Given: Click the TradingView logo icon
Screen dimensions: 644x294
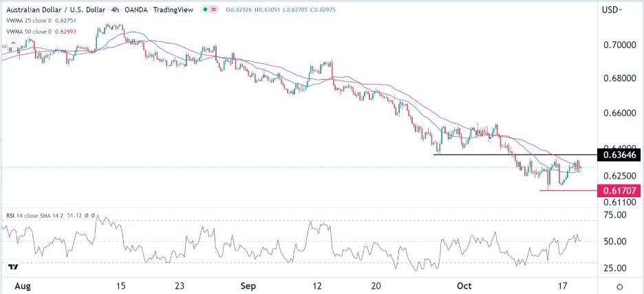Looking at the screenshot, I should coord(14,267).
